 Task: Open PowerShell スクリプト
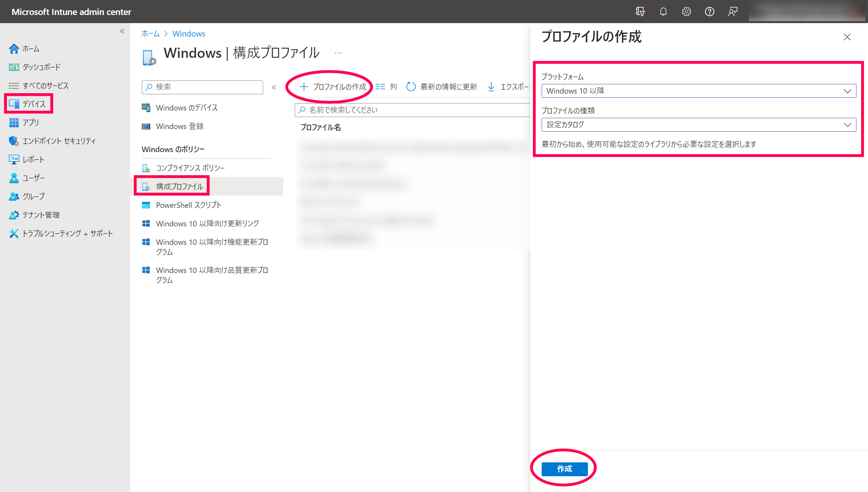[181, 205]
